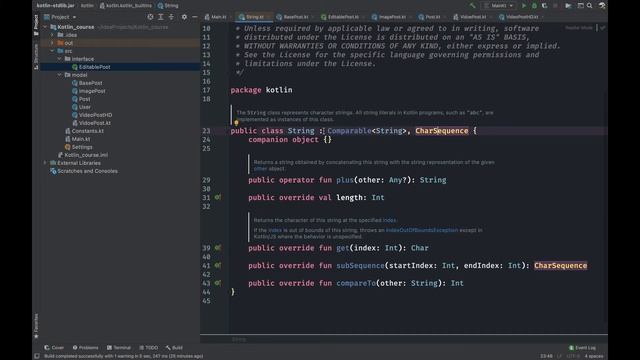The image size is (640, 360).
Task: Click the IndexOutOfBoundsException doc link
Action: coord(422,230)
